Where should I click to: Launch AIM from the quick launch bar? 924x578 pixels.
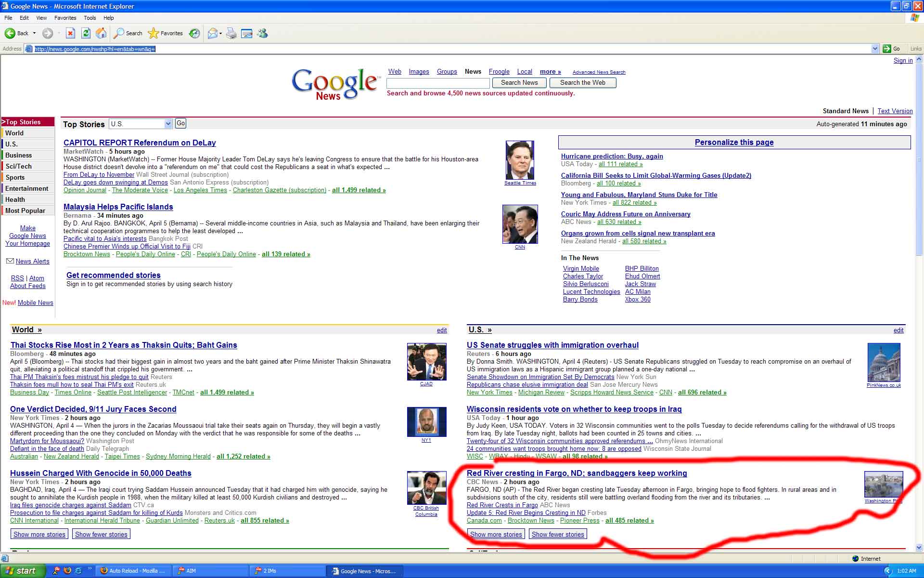tap(56, 571)
